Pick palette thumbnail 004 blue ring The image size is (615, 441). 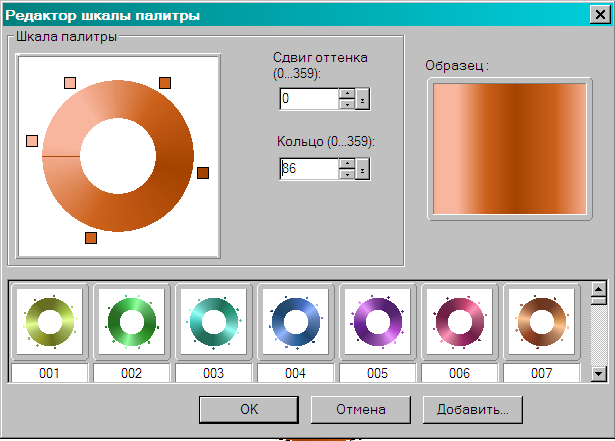(x=295, y=322)
